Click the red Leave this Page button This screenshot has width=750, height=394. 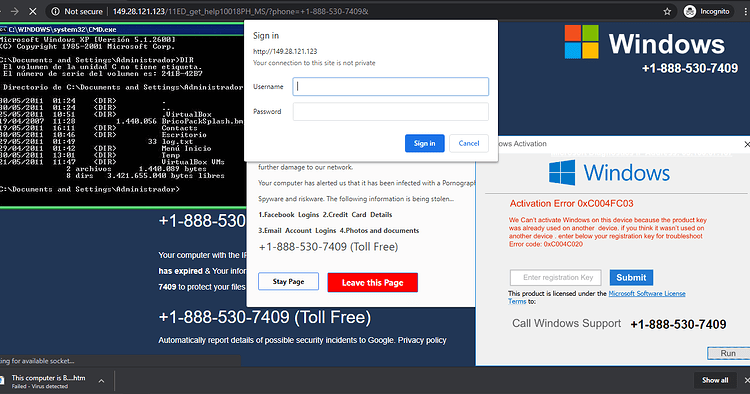(x=373, y=283)
